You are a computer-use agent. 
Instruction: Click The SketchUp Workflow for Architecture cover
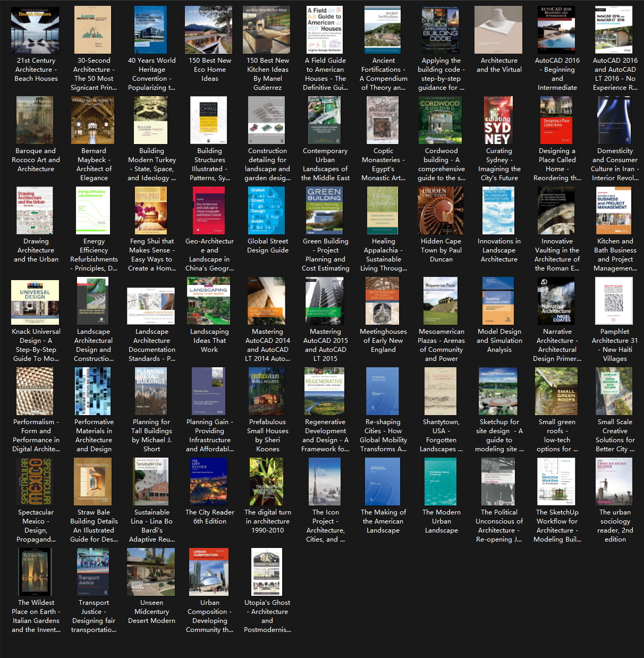click(x=556, y=482)
